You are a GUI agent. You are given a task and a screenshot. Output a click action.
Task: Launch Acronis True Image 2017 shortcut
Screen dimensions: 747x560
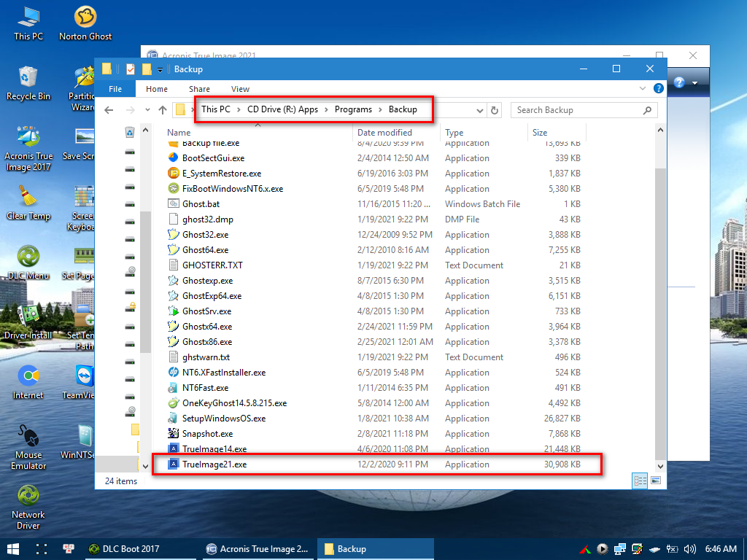(x=28, y=149)
